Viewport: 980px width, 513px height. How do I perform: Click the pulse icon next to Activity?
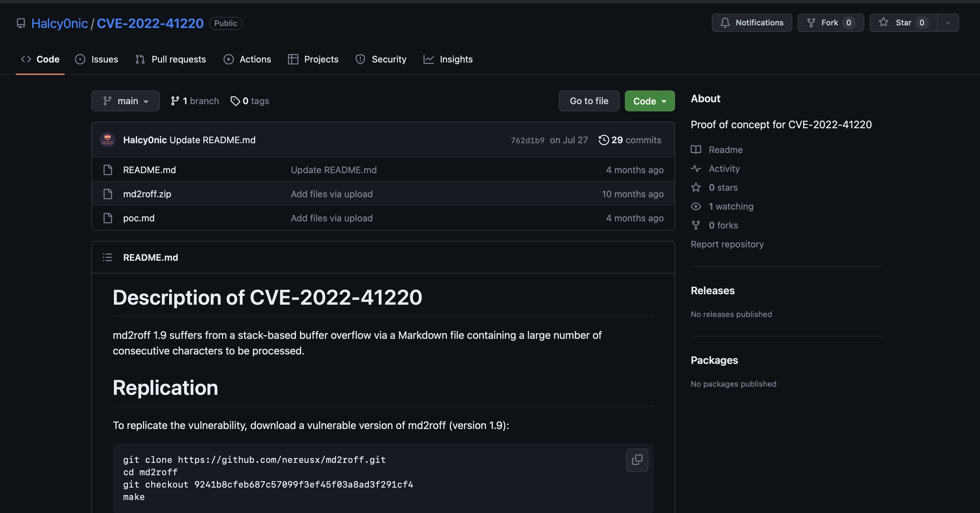[696, 169]
